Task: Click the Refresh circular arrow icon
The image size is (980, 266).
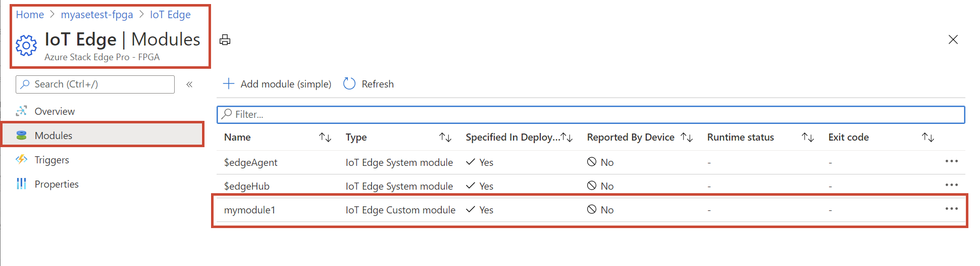Action: pyautogui.click(x=349, y=83)
